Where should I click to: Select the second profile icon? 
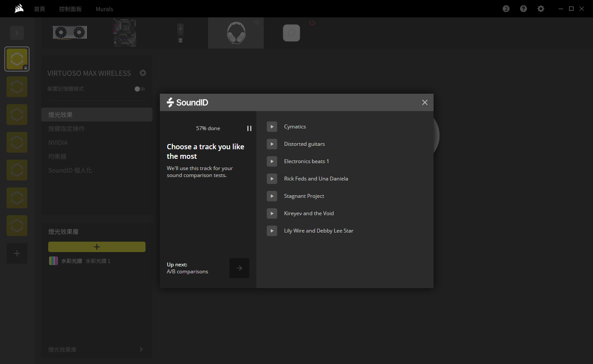tap(17, 87)
